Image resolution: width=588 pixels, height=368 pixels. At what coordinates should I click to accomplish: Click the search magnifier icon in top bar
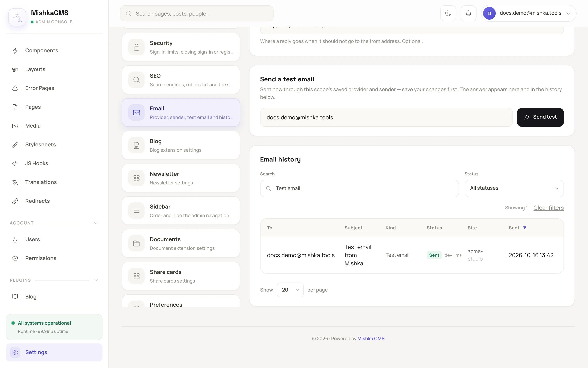pos(129,13)
